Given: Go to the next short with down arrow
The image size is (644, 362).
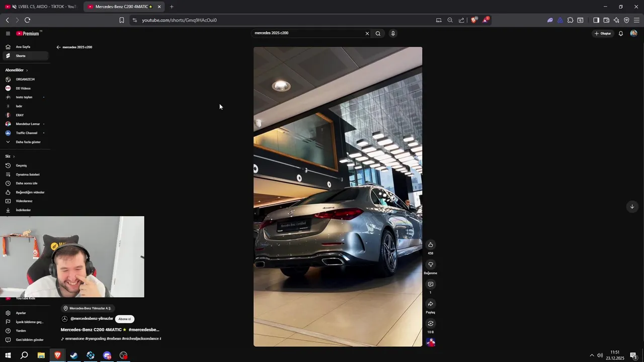Looking at the screenshot, I should [x=632, y=207].
